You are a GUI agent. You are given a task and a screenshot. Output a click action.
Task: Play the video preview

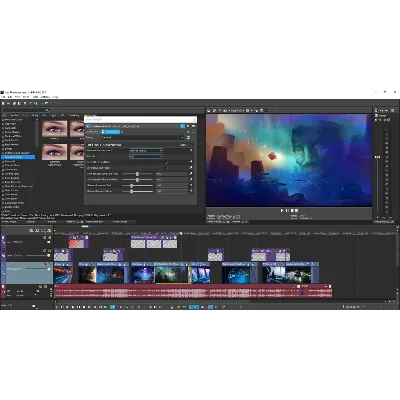coord(282,210)
